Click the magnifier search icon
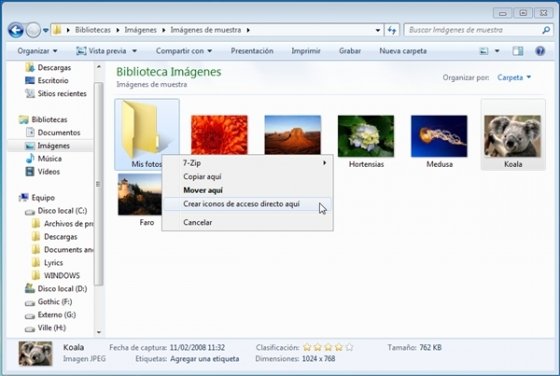 tap(546, 30)
